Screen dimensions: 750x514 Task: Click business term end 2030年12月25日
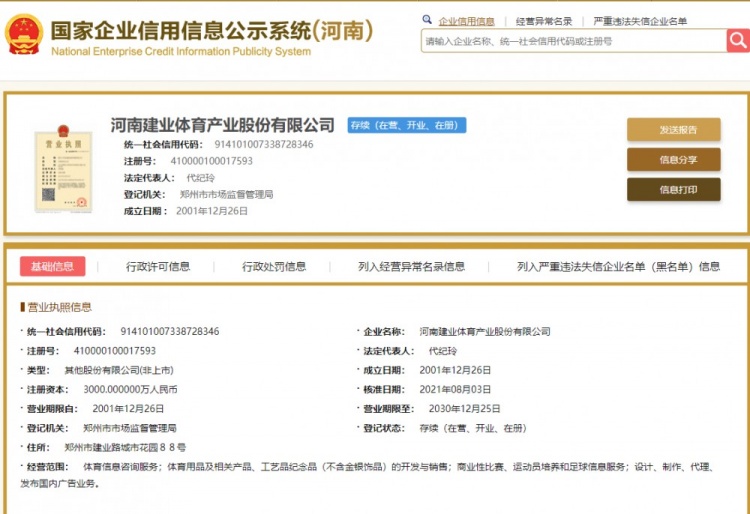tap(464, 409)
